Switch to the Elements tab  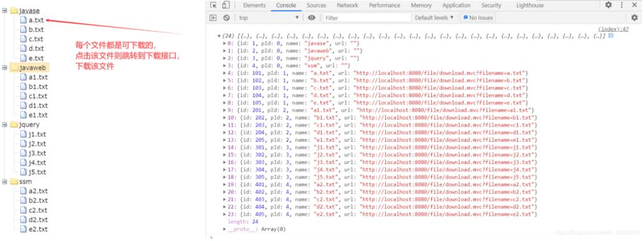point(254,5)
